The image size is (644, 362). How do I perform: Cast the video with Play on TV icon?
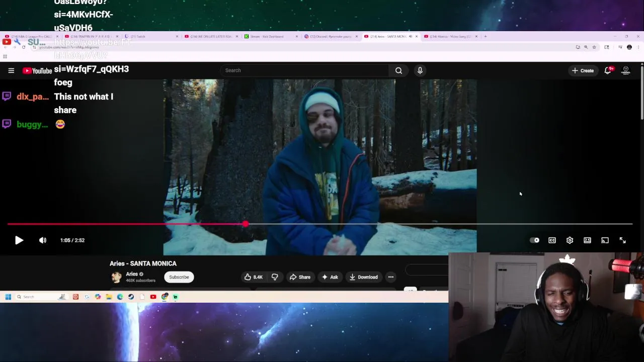(605, 240)
